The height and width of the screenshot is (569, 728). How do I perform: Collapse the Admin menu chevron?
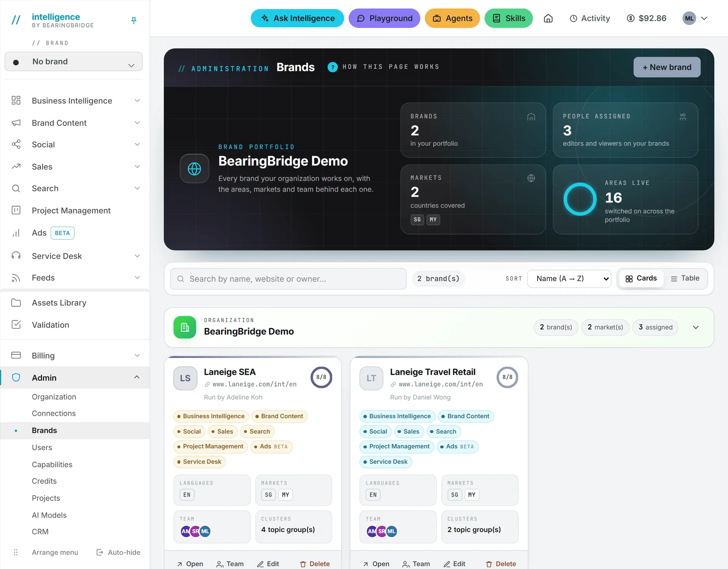coord(137,377)
